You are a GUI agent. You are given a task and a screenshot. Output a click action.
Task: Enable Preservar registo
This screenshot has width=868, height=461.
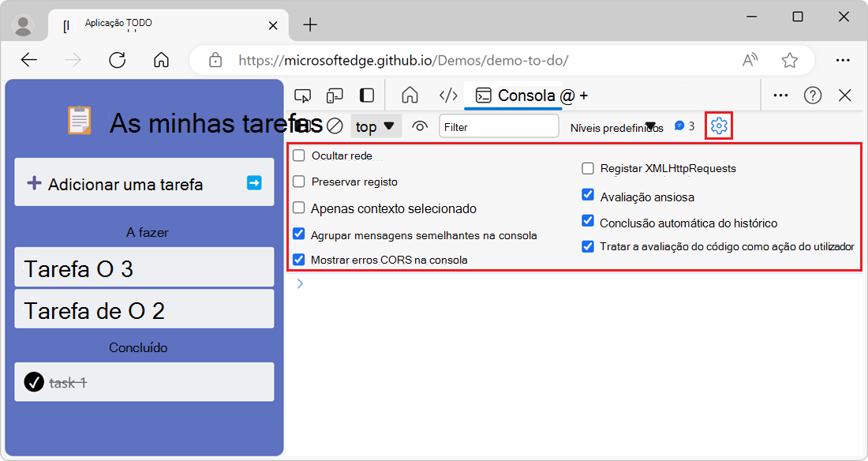click(298, 182)
